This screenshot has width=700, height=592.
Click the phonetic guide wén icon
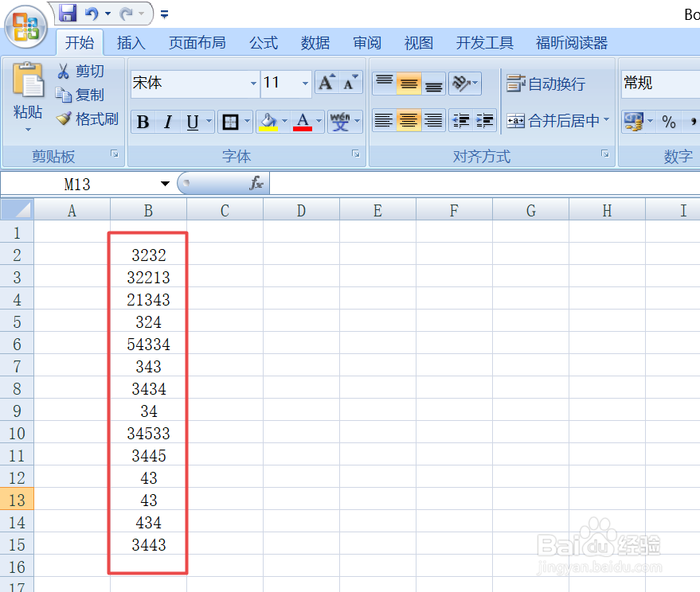(340, 122)
